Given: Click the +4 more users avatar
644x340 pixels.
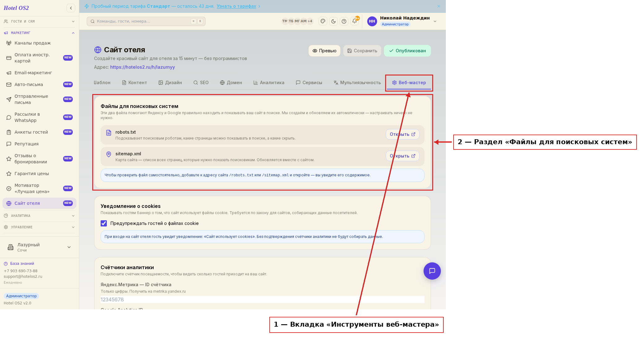Looking at the screenshot, I should pyautogui.click(x=310, y=21).
